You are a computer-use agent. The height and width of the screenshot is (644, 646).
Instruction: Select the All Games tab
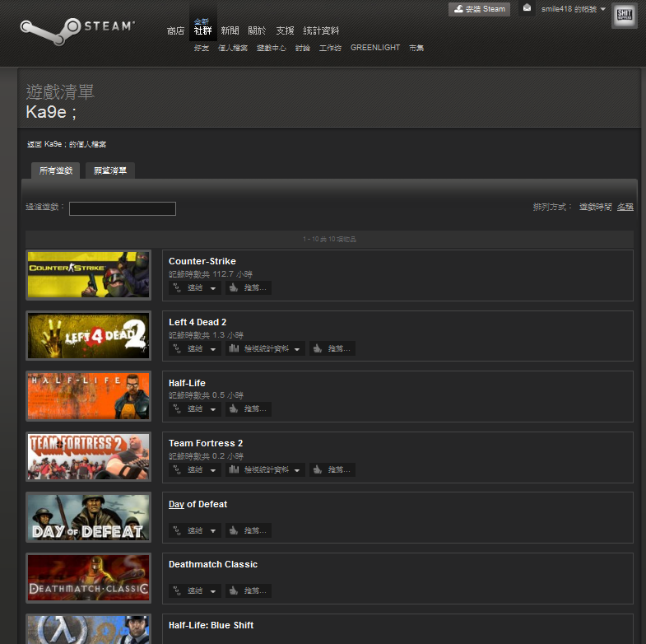point(56,170)
